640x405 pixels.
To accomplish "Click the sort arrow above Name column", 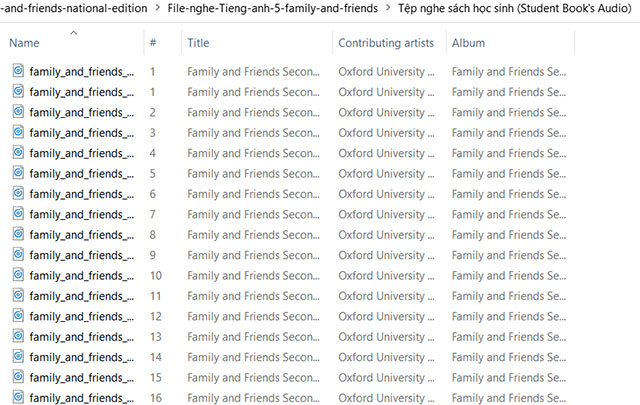I will tap(72, 33).
